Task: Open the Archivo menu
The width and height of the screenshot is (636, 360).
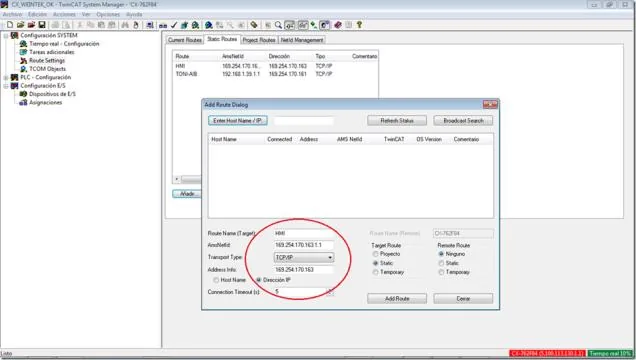Action: pos(13,14)
